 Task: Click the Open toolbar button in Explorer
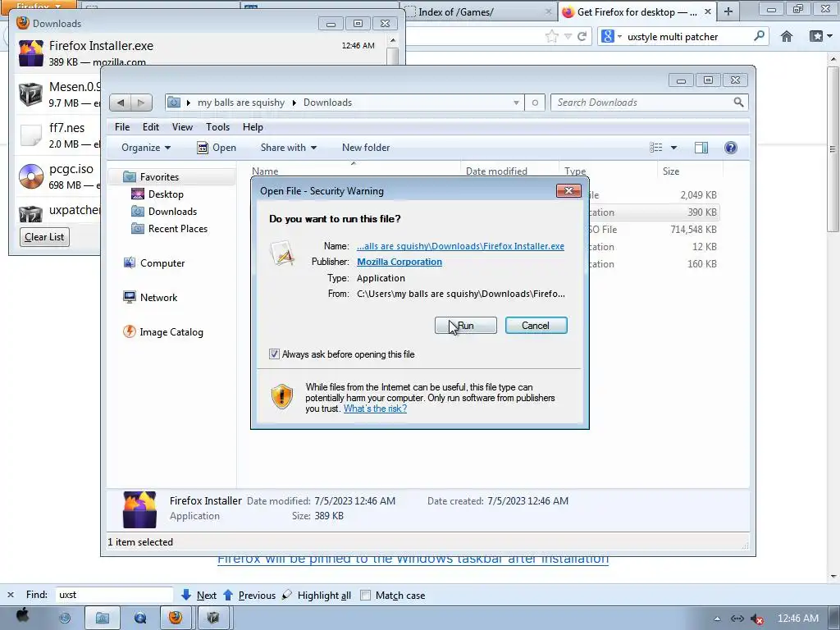click(217, 148)
